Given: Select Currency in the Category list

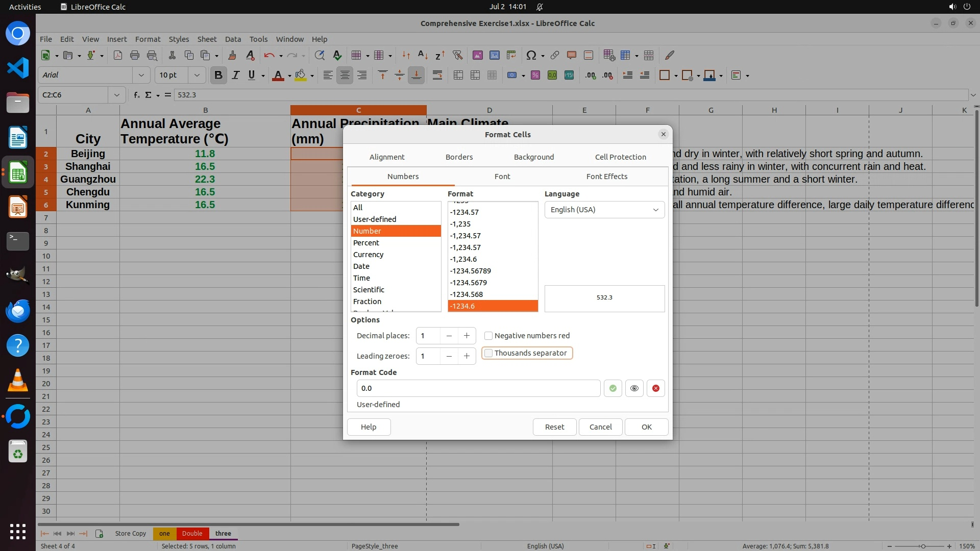Looking at the screenshot, I should pyautogui.click(x=368, y=255).
